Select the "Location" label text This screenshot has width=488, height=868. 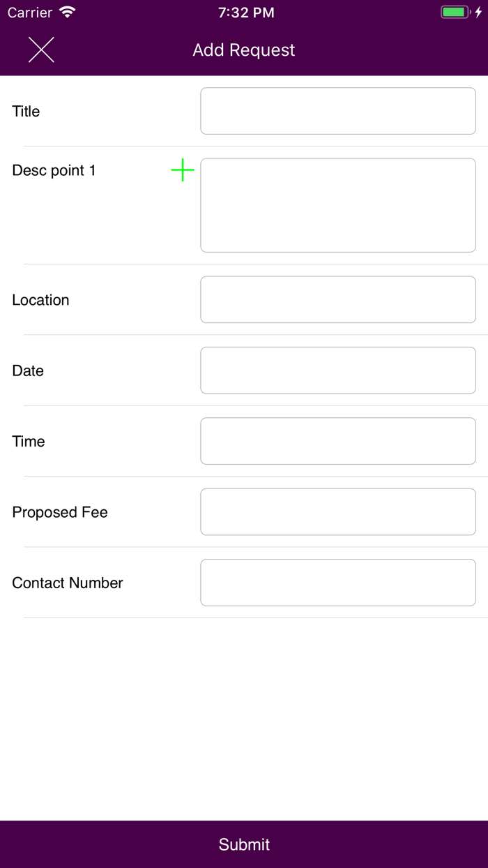[40, 300]
